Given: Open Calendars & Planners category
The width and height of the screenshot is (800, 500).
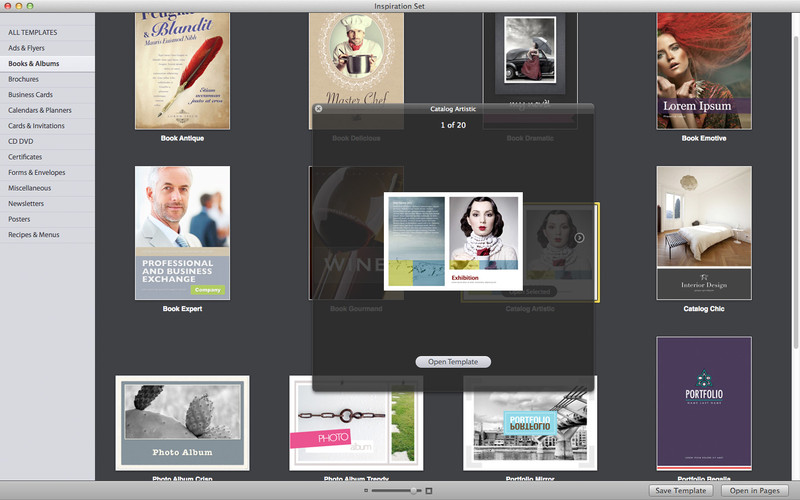Looking at the screenshot, I should [47, 110].
